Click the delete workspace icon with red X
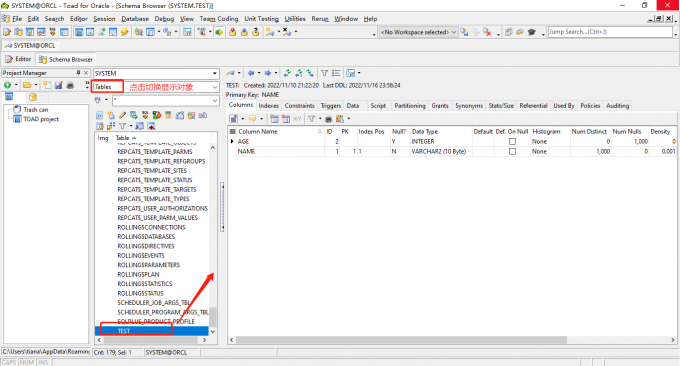This screenshot has height=366, width=680. 487,32
